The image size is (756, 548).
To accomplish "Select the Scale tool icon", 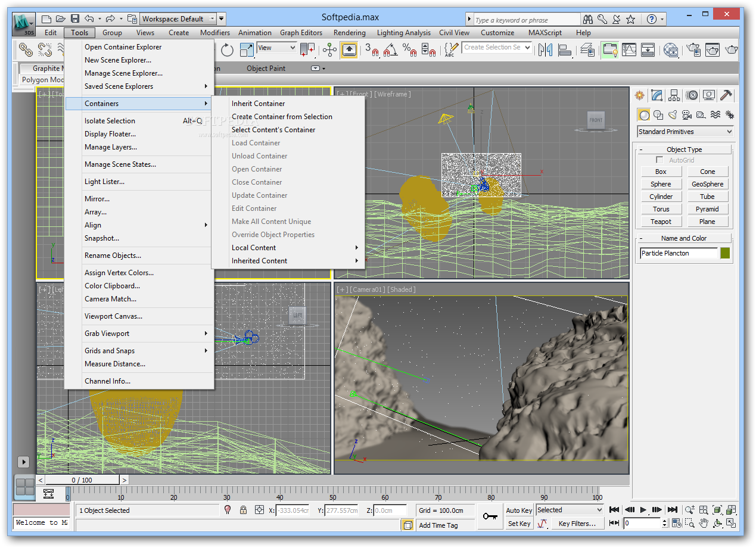I will (246, 50).
